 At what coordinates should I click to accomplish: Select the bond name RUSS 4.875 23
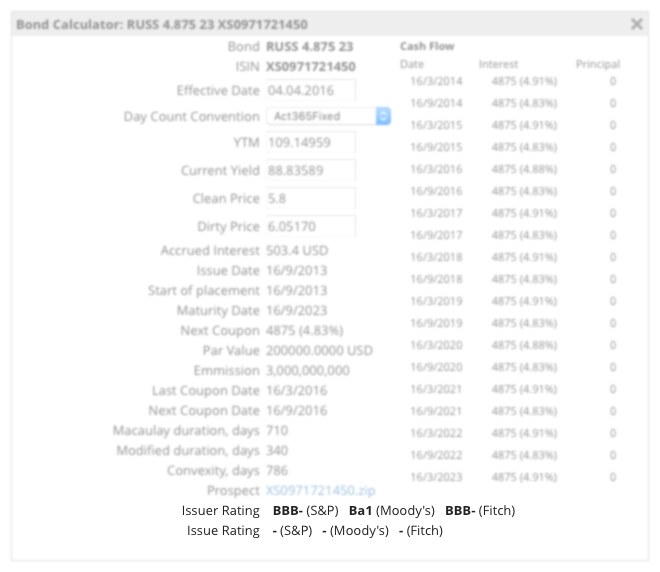(309, 46)
